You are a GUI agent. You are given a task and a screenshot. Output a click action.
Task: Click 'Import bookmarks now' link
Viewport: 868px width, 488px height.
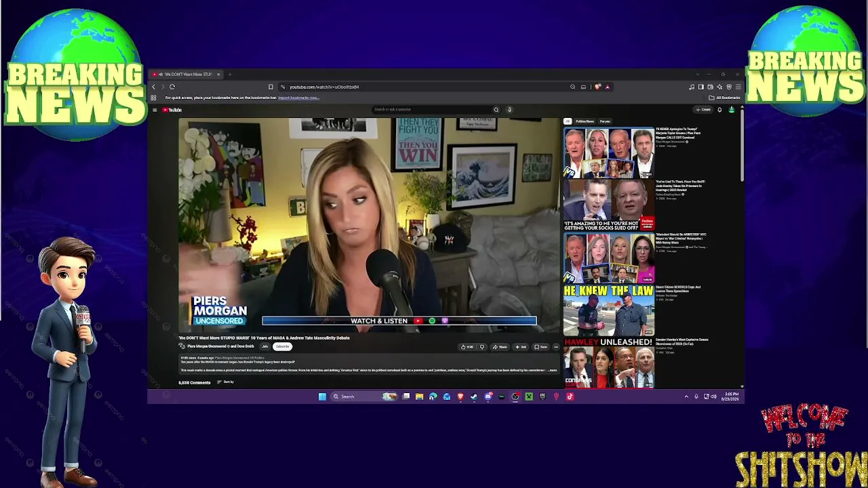click(x=298, y=98)
